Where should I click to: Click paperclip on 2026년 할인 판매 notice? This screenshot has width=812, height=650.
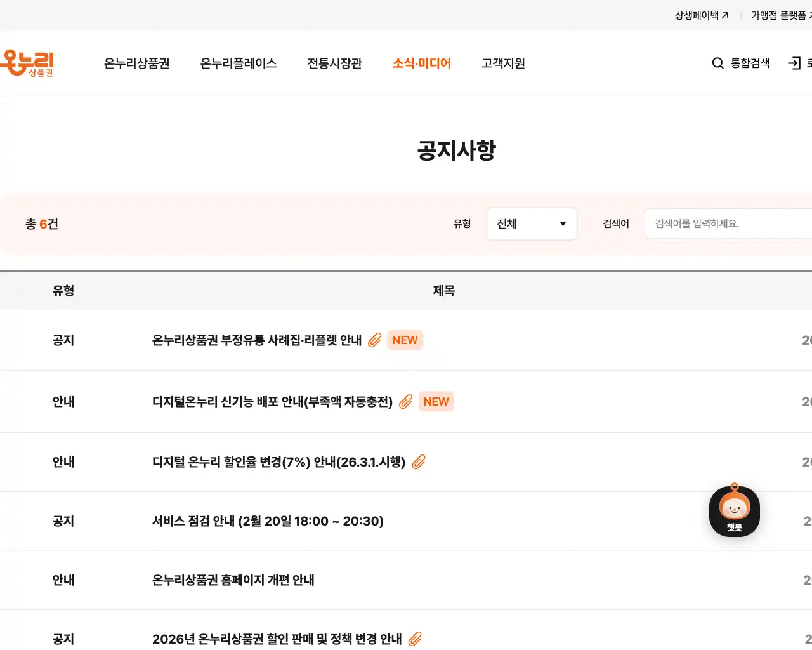point(416,639)
